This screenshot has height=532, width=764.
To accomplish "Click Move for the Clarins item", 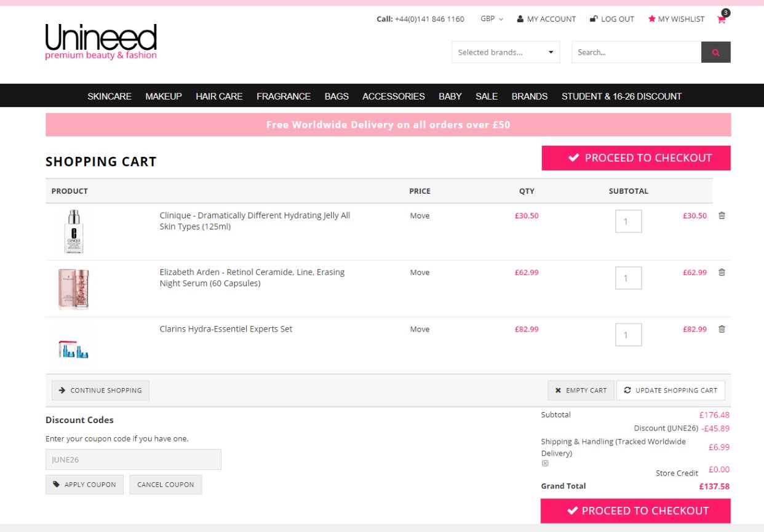I will pos(420,329).
